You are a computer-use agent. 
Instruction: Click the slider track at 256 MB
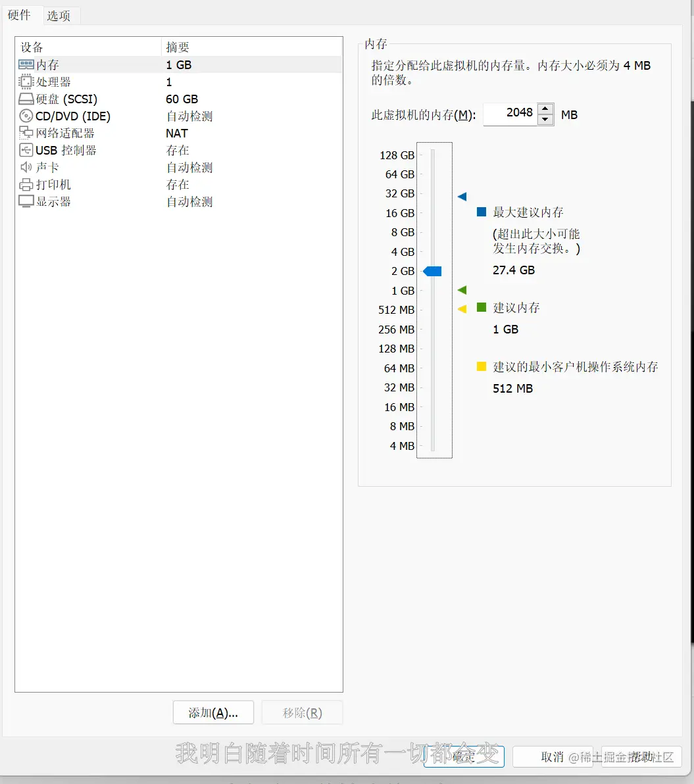pyautogui.click(x=433, y=330)
